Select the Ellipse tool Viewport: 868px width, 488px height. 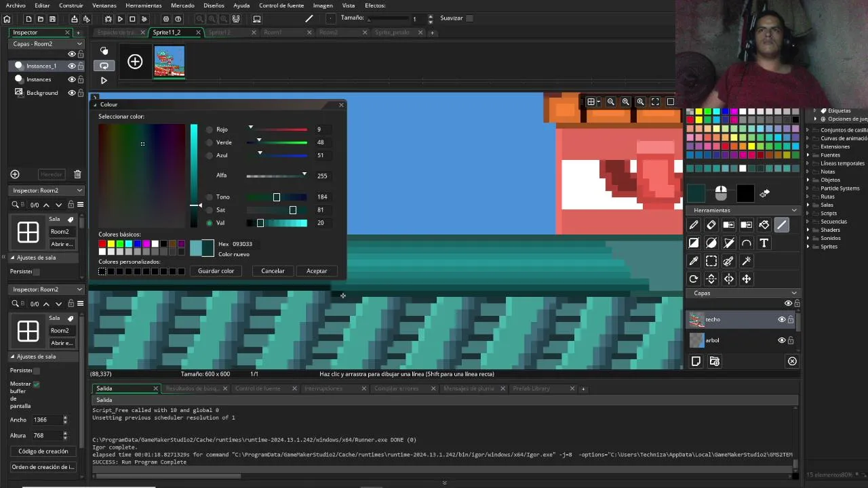click(x=711, y=243)
